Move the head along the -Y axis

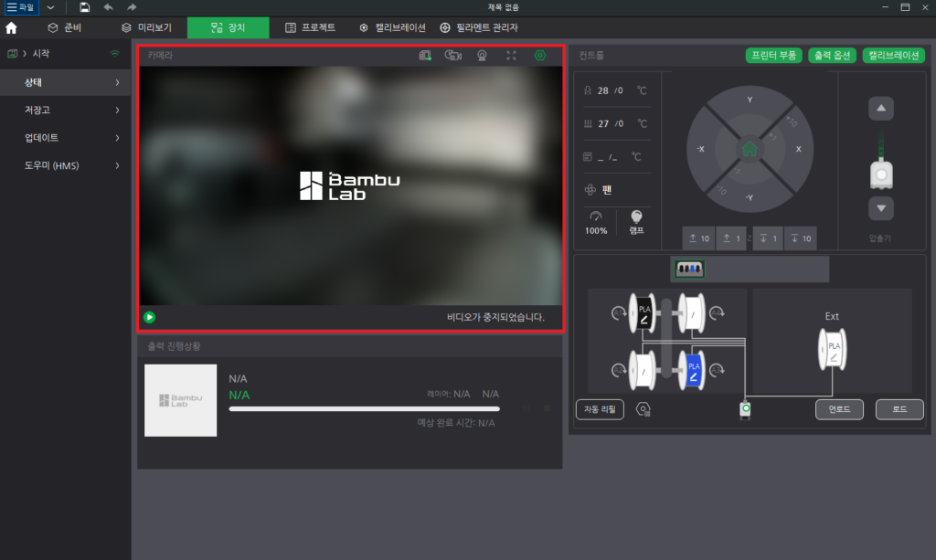750,198
